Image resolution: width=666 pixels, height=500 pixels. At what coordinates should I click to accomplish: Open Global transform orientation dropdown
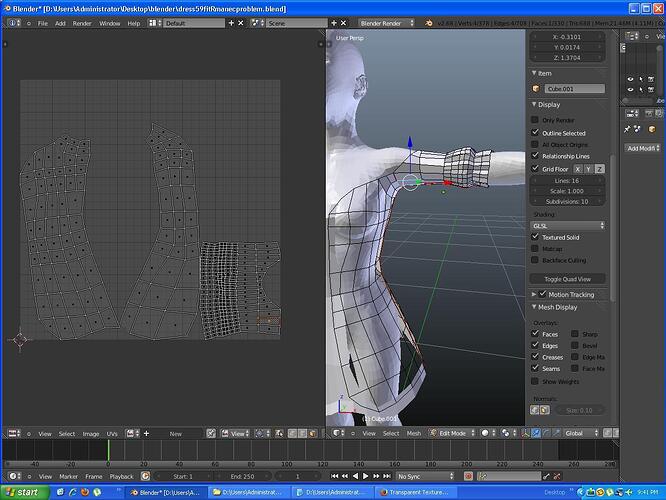coord(581,433)
